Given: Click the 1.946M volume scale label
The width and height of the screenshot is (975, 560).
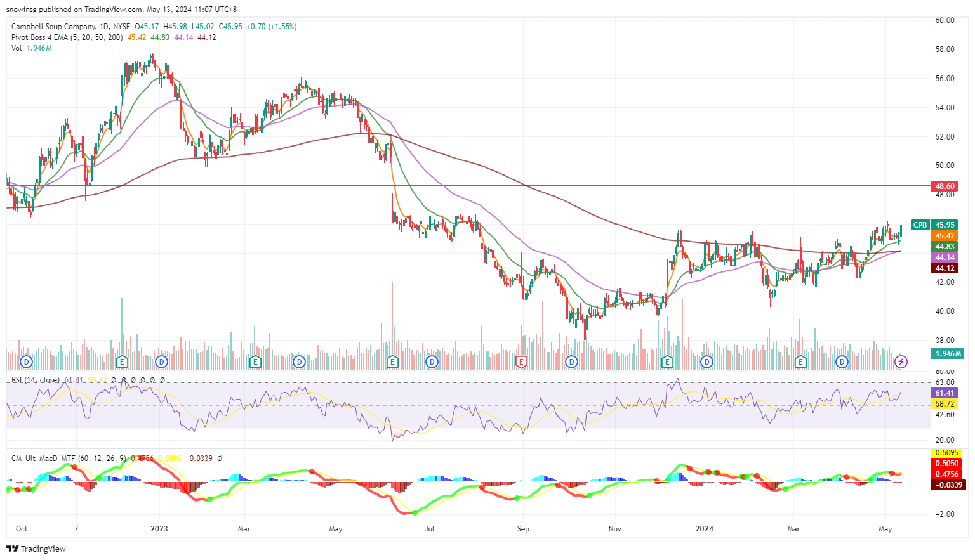Looking at the screenshot, I should click(x=947, y=353).
